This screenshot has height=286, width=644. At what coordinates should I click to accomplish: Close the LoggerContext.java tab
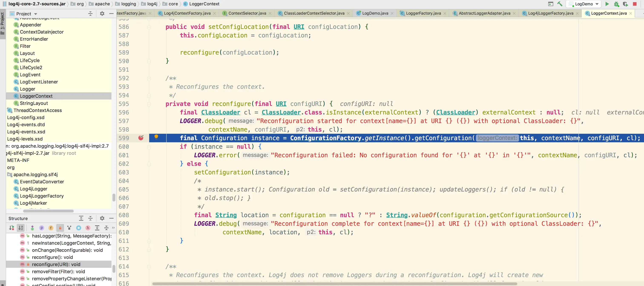(631, 13)
